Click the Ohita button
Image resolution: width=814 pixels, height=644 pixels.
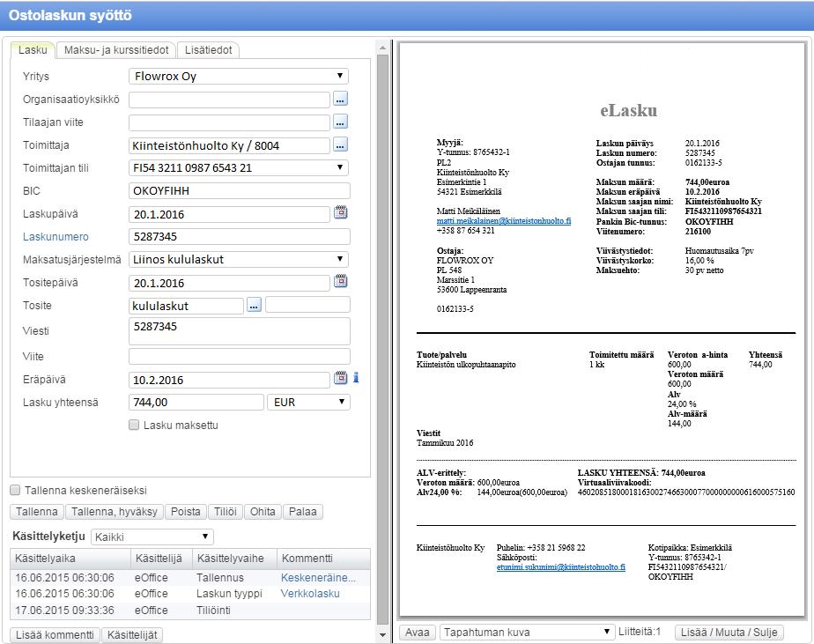click(263, 512)
